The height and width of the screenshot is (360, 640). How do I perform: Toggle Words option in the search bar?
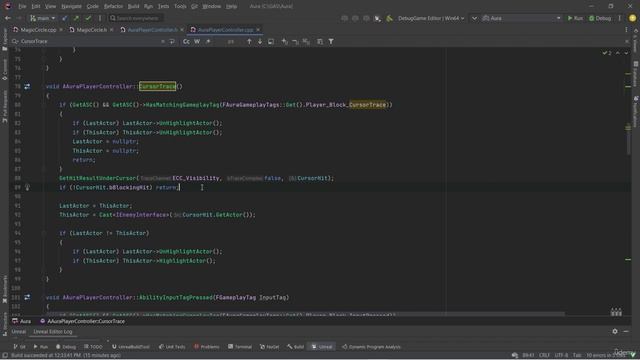pyautogui.click(x=197, y=41)
